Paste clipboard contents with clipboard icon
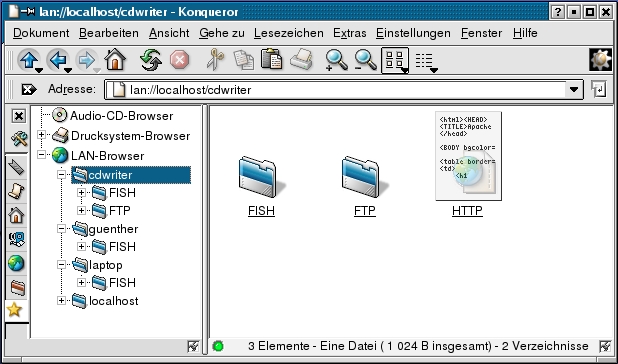The height and width of the screenshot is (364, 618). pos(272,59)
